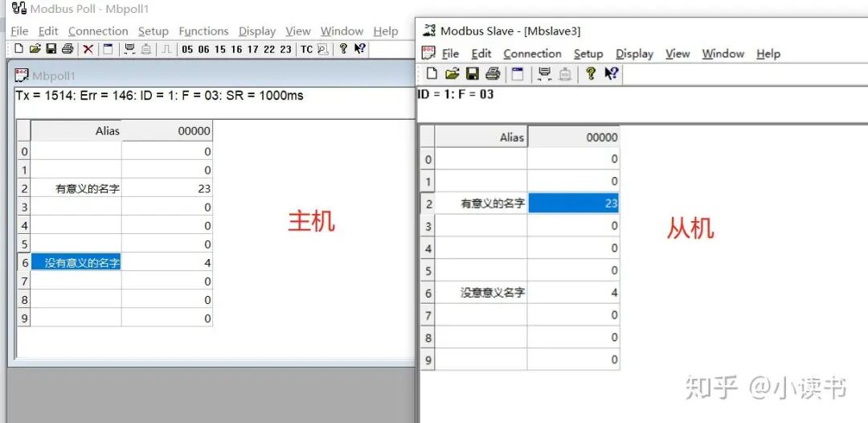Click row header 9 in Mbpoll1 table
Viewport: 868px width, 423px height.
[x=24, y=318]
